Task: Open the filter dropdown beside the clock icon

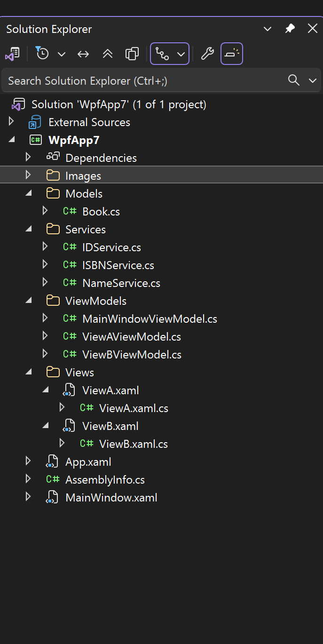Action: (62, 53)
